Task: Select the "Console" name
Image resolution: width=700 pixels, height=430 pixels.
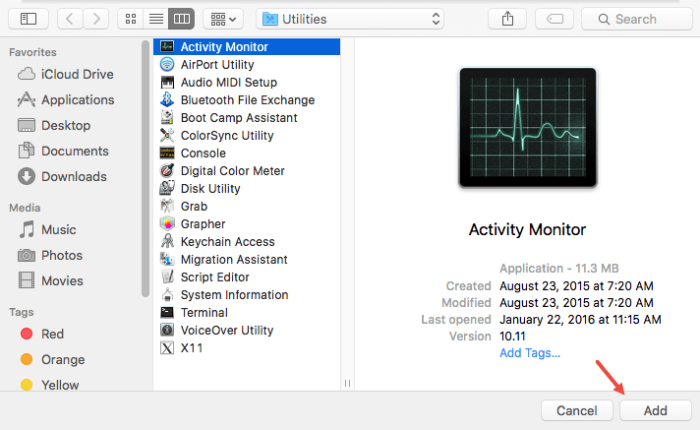Action: [x=203, y=153]
